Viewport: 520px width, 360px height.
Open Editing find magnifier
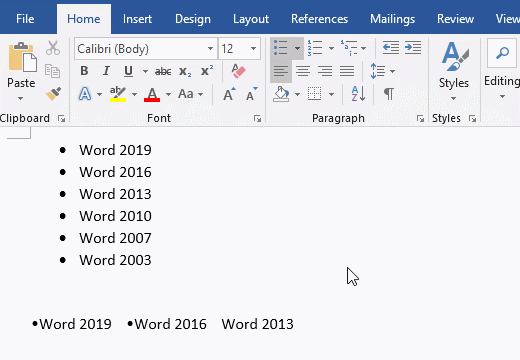pos(502,53)
